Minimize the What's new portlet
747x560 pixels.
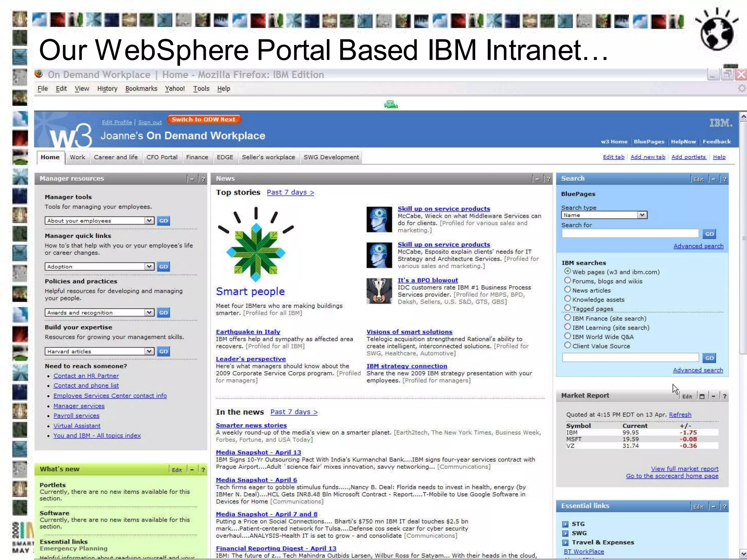click(x=192, y=470)
